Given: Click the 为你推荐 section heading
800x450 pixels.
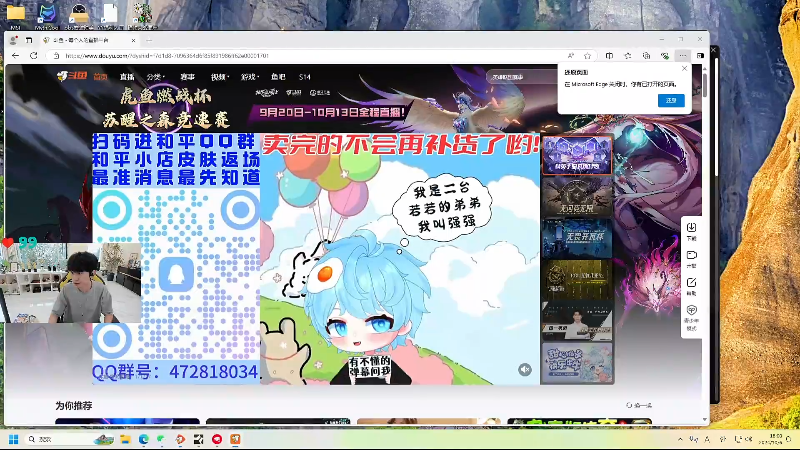Looking at the screenshot, I should pos(73,406).
